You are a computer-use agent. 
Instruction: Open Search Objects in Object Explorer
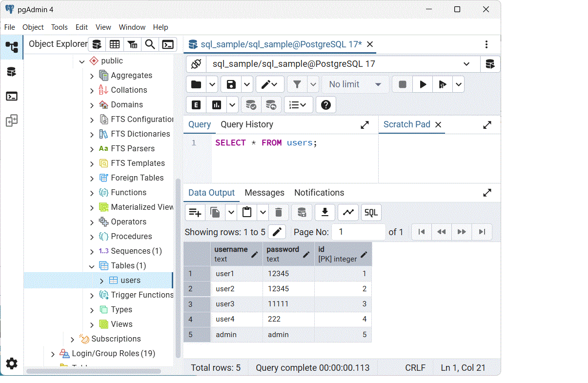[x=150, y=44]
